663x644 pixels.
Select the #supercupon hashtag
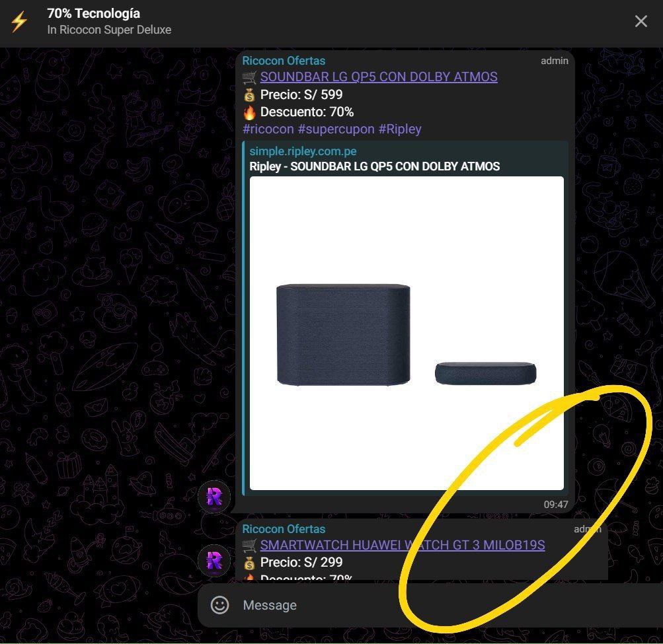[x=336, y=129]
